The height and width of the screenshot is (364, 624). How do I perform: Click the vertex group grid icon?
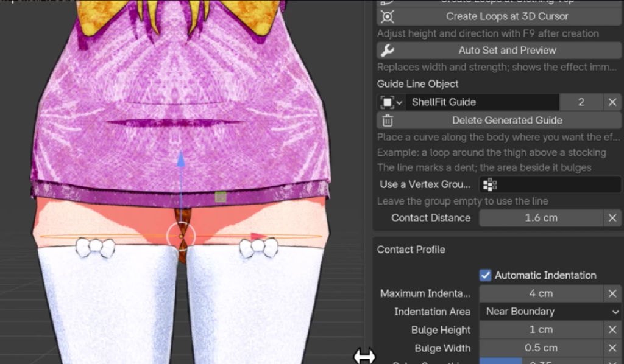(x=489, y=185)
